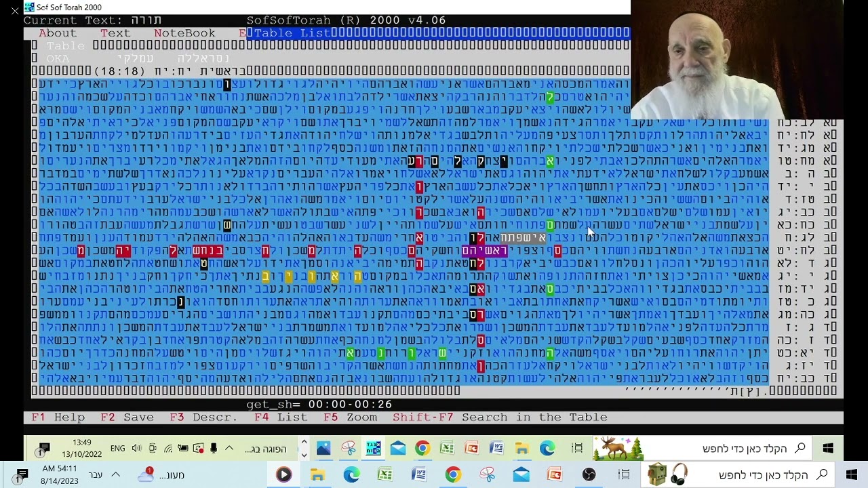This screenshot has height=488, width=868.
Task: Open the NoteBook menu
Action: point(184,33)
